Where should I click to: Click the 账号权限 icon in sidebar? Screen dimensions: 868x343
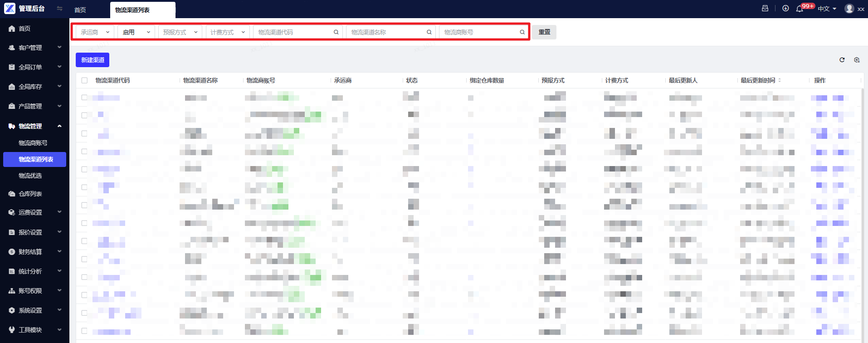pyautogui.click(x=12, y=291)
